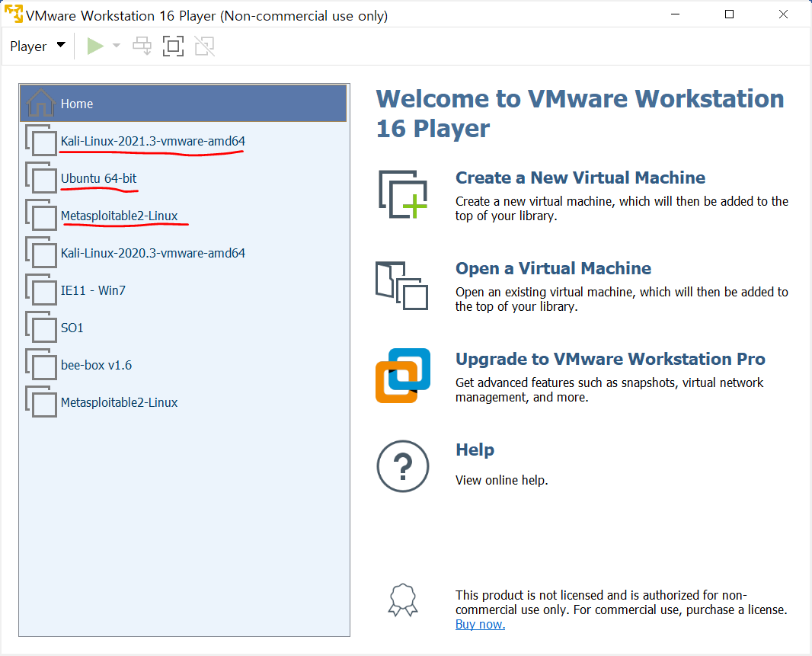This screenshot has height=656, width=812.
Task: Click Create a New Virtual Machine heading
Action: 580,178
